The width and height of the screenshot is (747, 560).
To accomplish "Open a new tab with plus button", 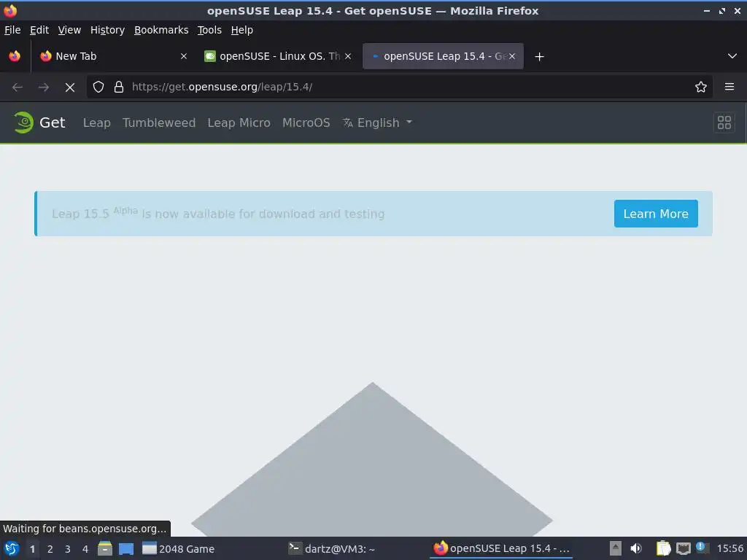I will click(539, 57).
